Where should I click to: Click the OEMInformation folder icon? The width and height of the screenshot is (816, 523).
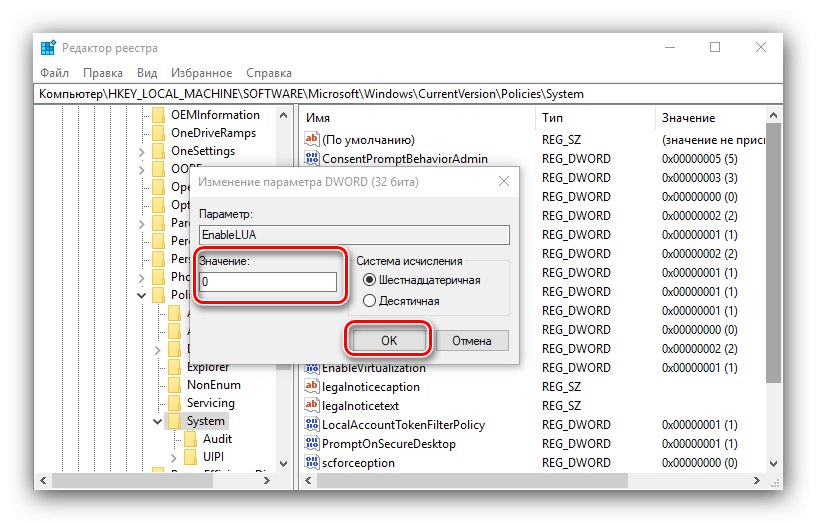tap(158, 114)
